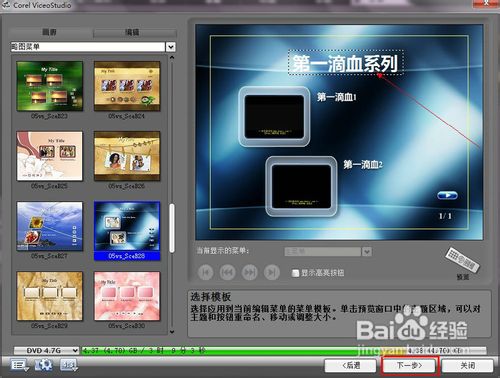The height and width of the screenshot is (378, 500).
Task: Select template thumbnail 05vs_Sce025
Action: tap(49, 156)
